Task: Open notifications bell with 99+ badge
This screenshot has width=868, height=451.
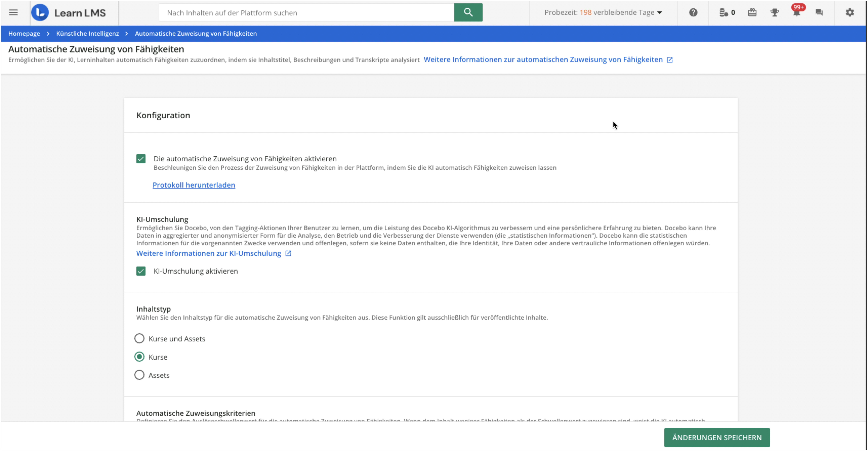Action: [797, 12]
